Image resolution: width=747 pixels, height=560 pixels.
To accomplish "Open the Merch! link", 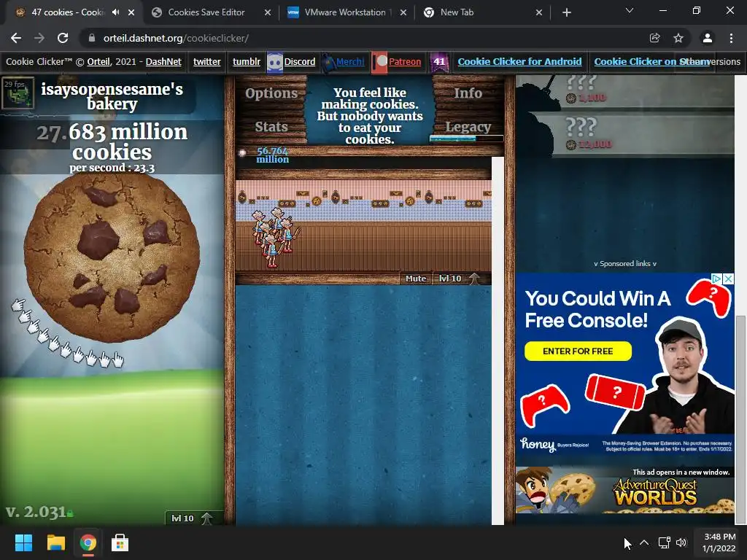I will point(350,62).
